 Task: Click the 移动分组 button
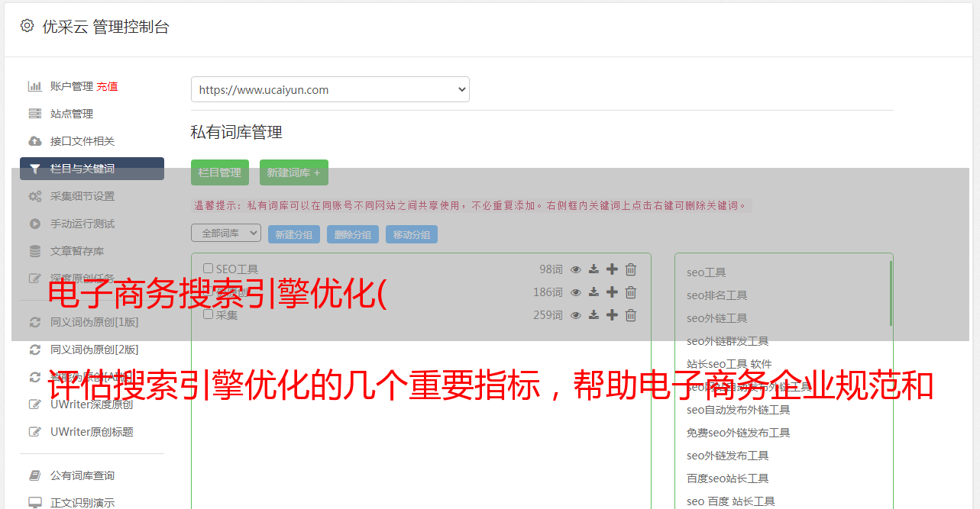412,234
